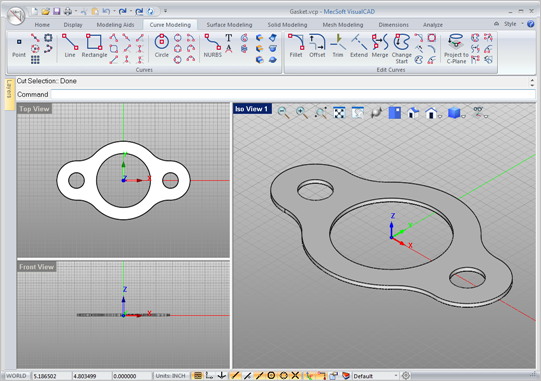The image size is (541, 381).
Task: Choose the Circle drawing tool
Action: tap(161, 46)
